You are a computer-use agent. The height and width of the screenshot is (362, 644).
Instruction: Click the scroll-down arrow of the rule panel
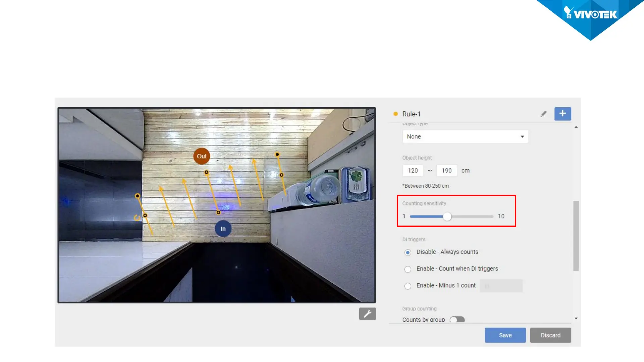[x=576, y=318]
